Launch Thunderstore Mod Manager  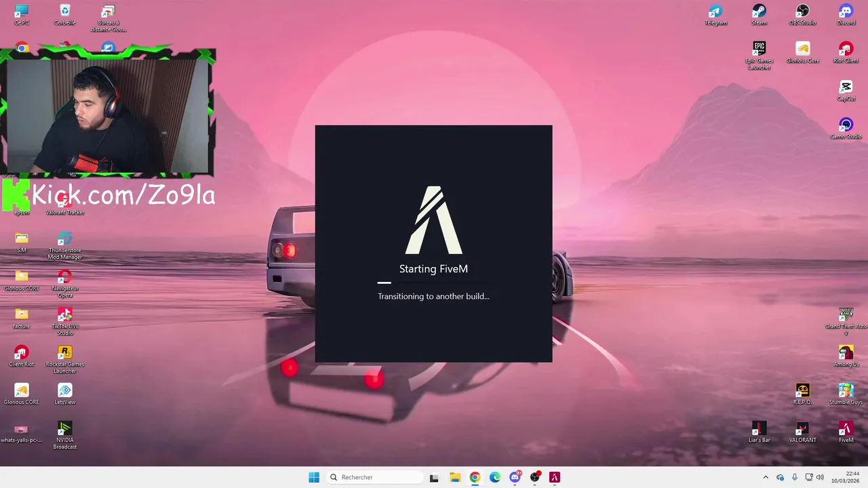[65, 246]
